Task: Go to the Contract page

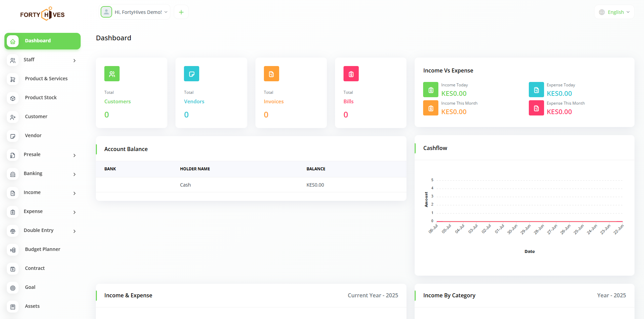Action: click(35, 268)
